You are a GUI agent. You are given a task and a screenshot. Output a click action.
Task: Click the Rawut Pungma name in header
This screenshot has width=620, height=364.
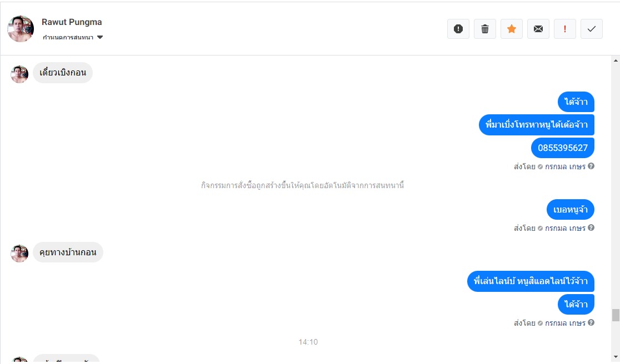[72, 22]
